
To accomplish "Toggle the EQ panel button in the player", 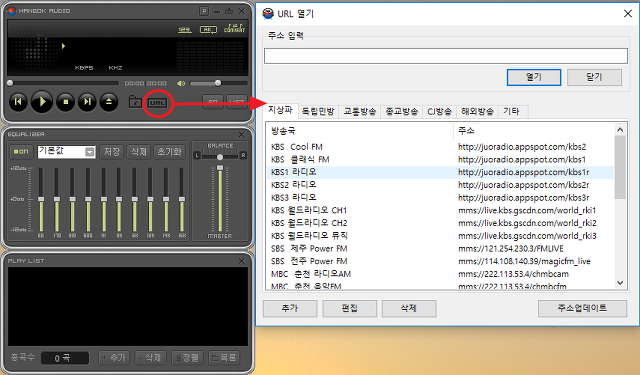I will (213, 102).
